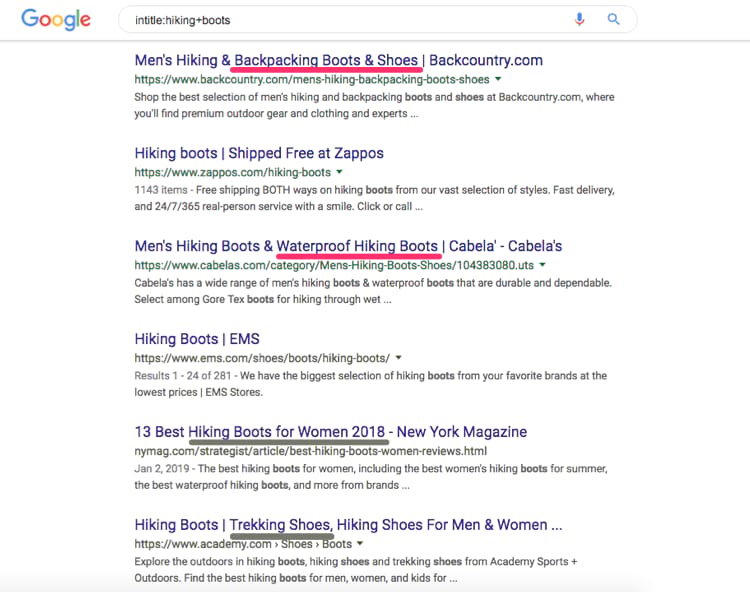Click the '1143 items' snippet text
Image resolution: width=750 pixels, height=592 pixels.
(x=161, y=190)
